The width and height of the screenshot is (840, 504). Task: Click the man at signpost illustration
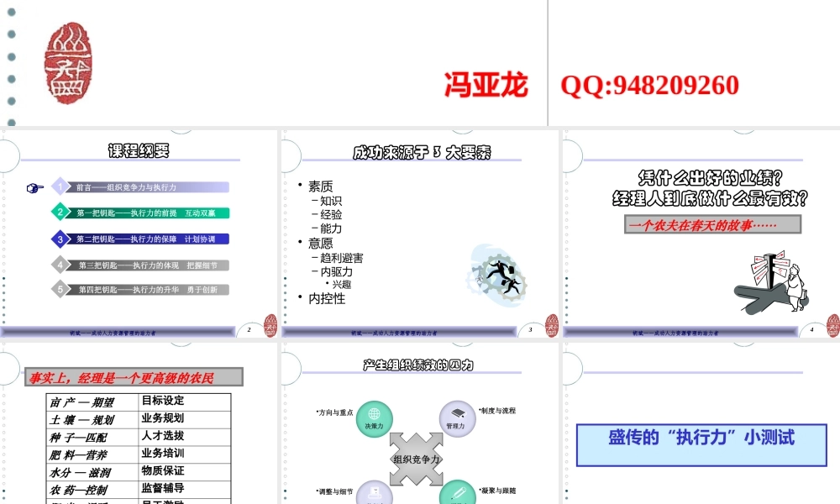(x=772, y=282)
